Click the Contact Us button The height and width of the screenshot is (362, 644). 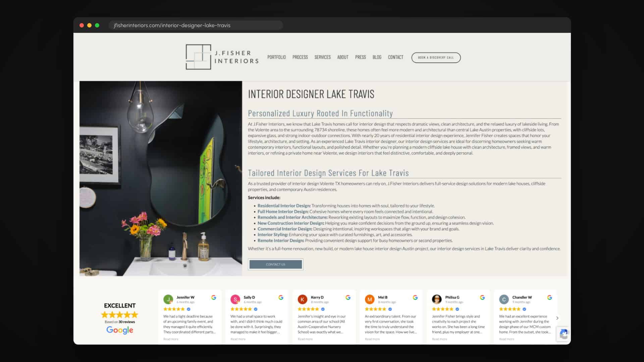276,264
